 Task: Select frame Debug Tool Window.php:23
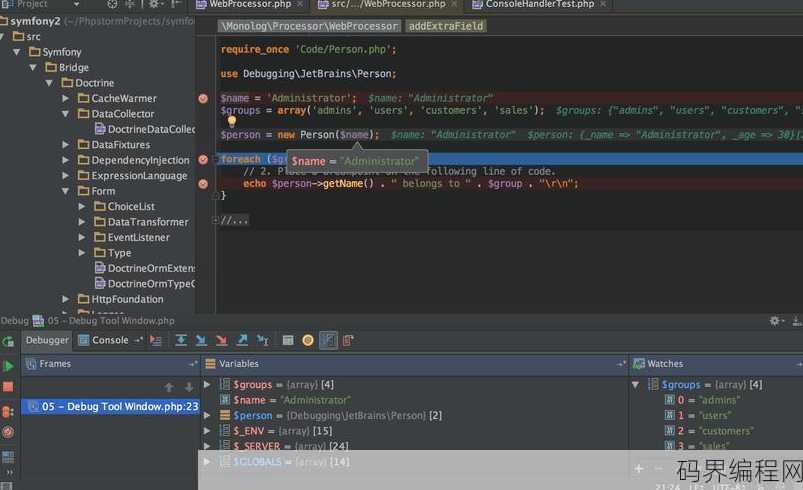click(110, 407)
